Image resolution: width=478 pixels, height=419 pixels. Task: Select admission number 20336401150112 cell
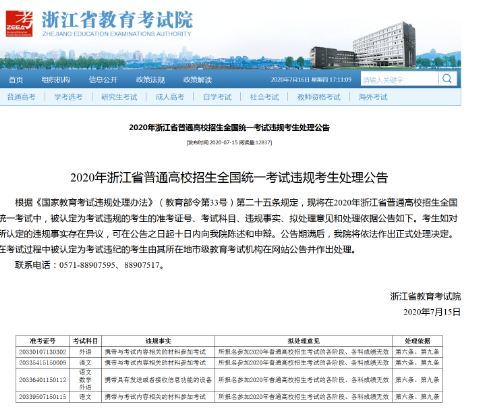(x=42, y=380)
